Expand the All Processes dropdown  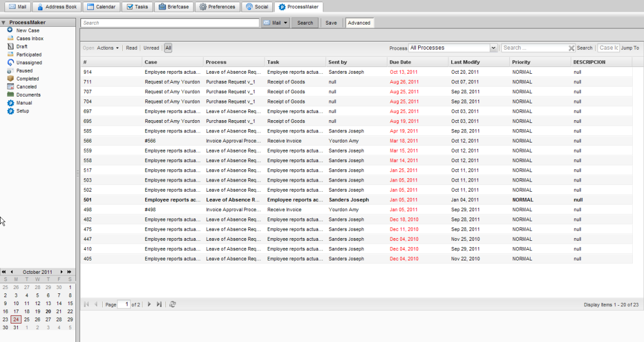tap(494, 48)
